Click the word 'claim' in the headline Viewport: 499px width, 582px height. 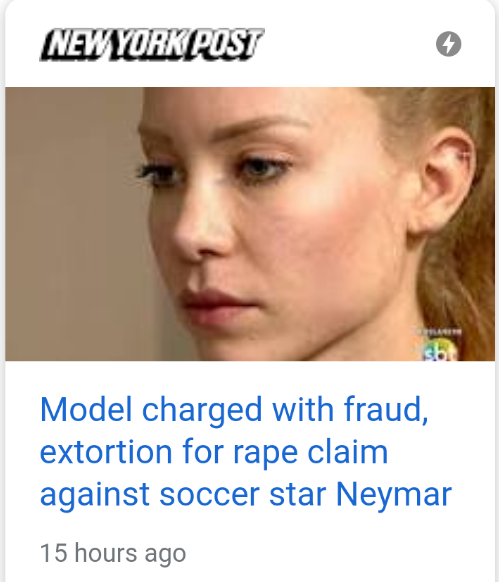(348, 452)
